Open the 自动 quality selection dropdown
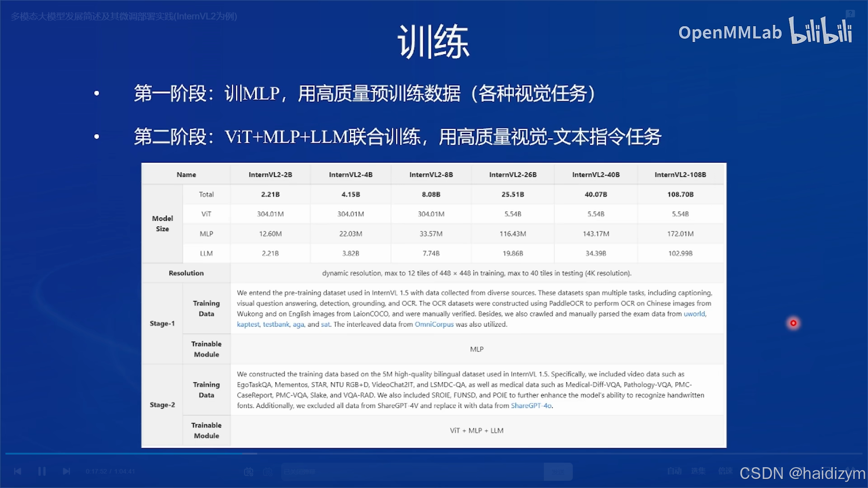Screen dimensions: 868x488 pos(675,471)
